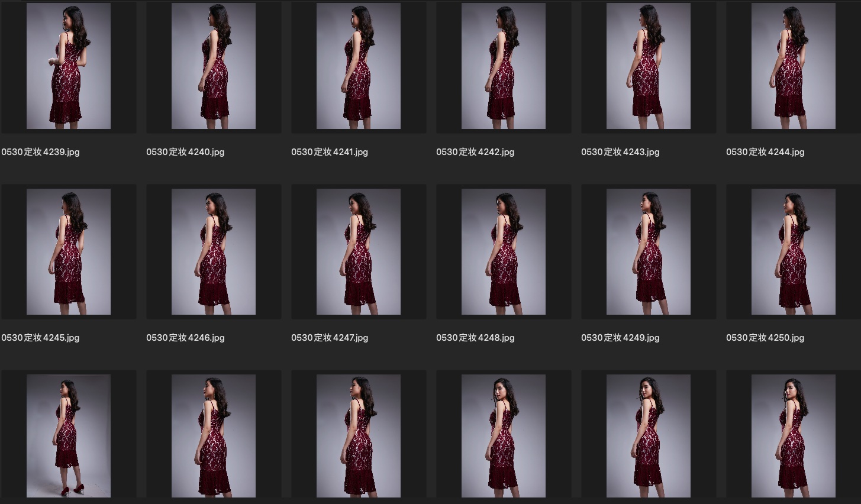This screenshot has height=504, width=861.
Task: Click the 0530定妆4245.jpg photo thumbnail
Action: (x=69, y=251)
